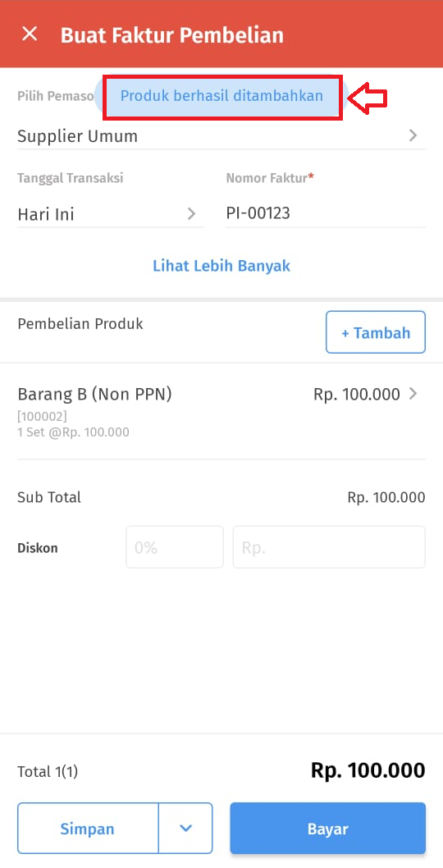Click Lihat Lebih Banyak link

pos(221,266)
